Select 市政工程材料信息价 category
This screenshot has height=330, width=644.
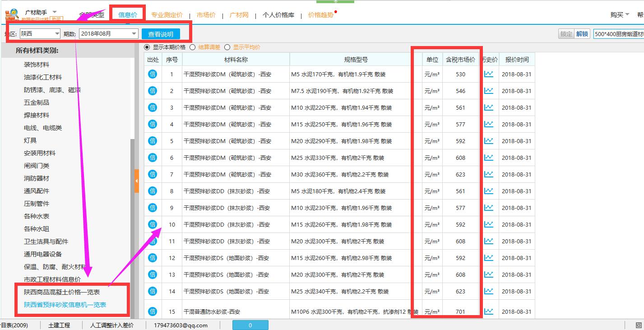[52, 279]
